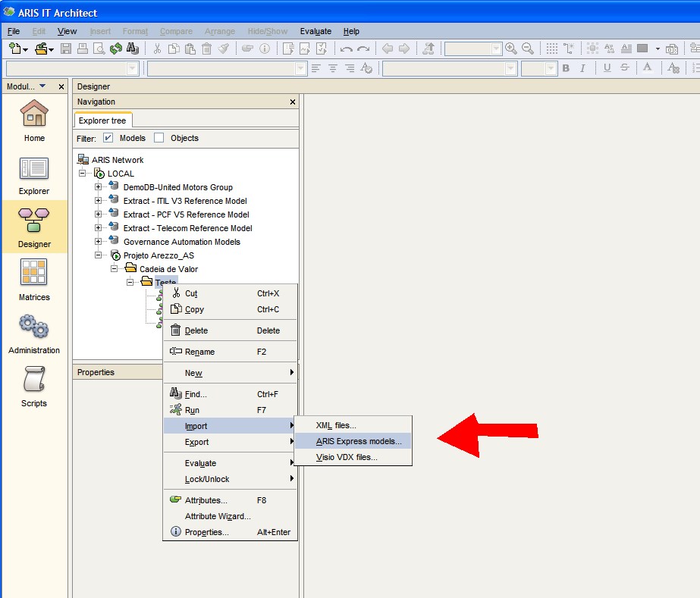Image resolution: width=700 pixels, height=598 pixels.
Task: Click the Underline formatting icon
Action: click(607, 67)
